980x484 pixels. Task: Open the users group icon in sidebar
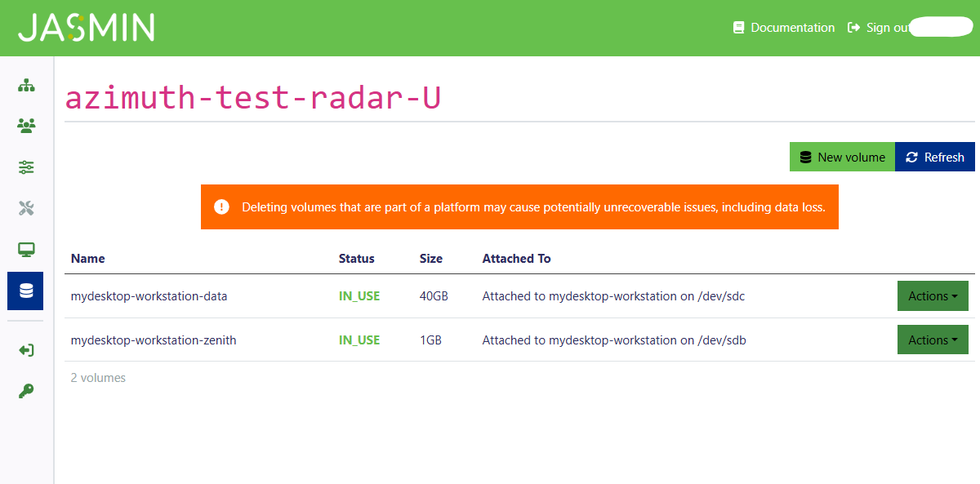pos(26,126)
